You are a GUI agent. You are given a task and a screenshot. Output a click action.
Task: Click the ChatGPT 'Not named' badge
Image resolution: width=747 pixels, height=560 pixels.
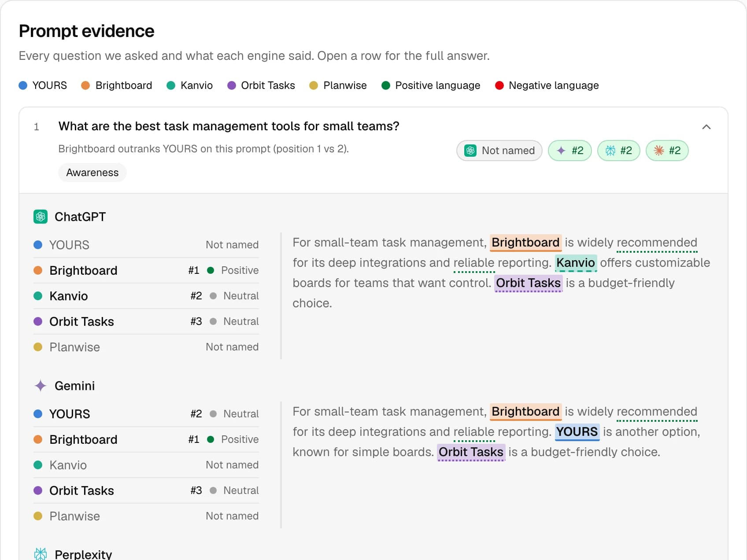click(499, 151)
